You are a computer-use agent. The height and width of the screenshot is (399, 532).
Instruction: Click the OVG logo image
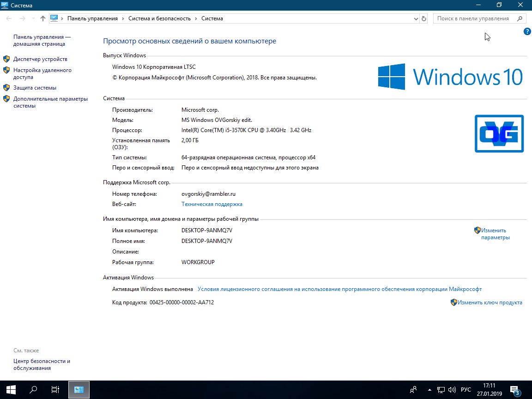499,133
